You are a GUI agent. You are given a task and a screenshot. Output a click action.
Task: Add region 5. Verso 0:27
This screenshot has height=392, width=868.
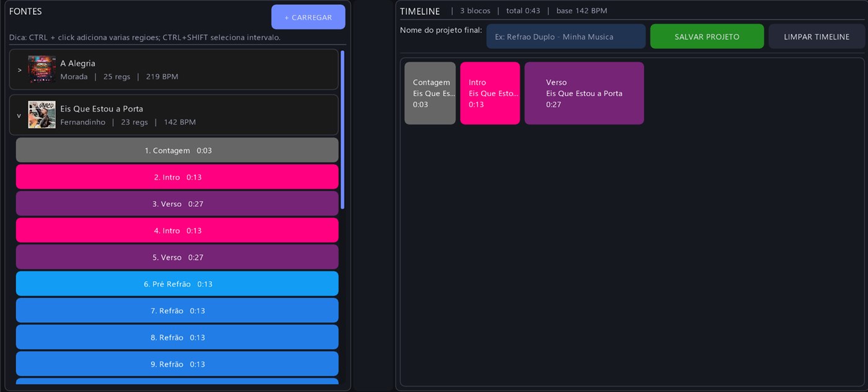(x=177, y=257)
